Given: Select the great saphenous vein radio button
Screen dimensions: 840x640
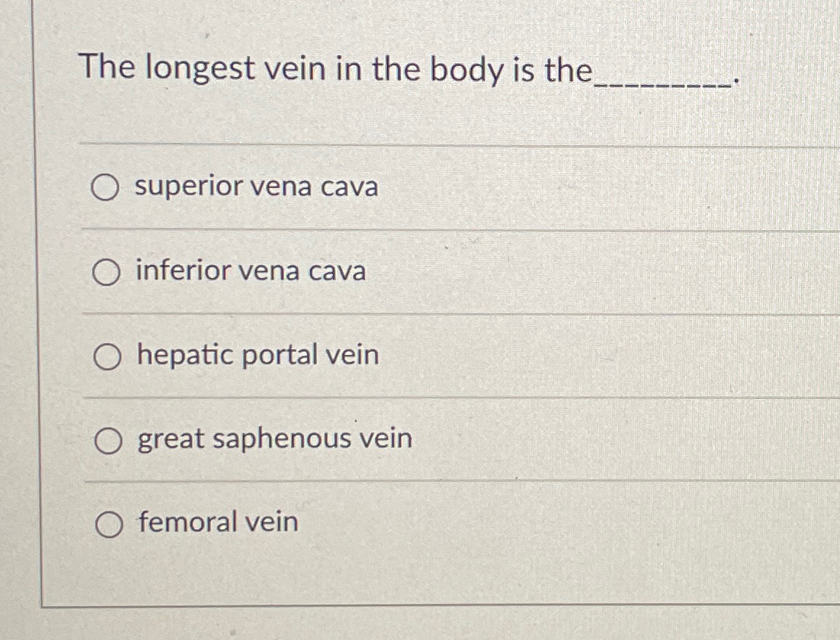Looking at the screenshot, I should tap(108, 441).
